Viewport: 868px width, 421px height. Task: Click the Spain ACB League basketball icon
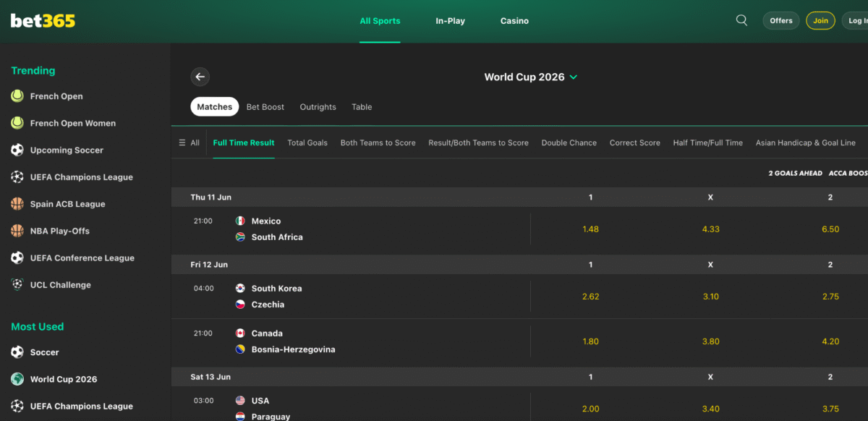17,204
